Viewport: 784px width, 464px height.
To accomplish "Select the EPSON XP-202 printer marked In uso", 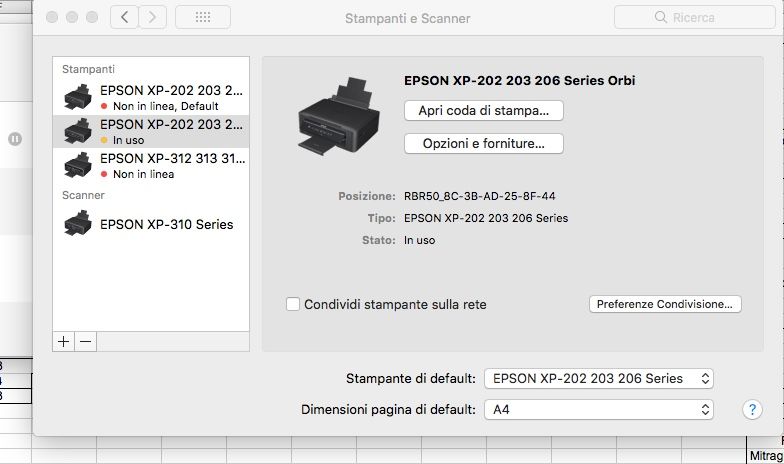I will (151, 132).
